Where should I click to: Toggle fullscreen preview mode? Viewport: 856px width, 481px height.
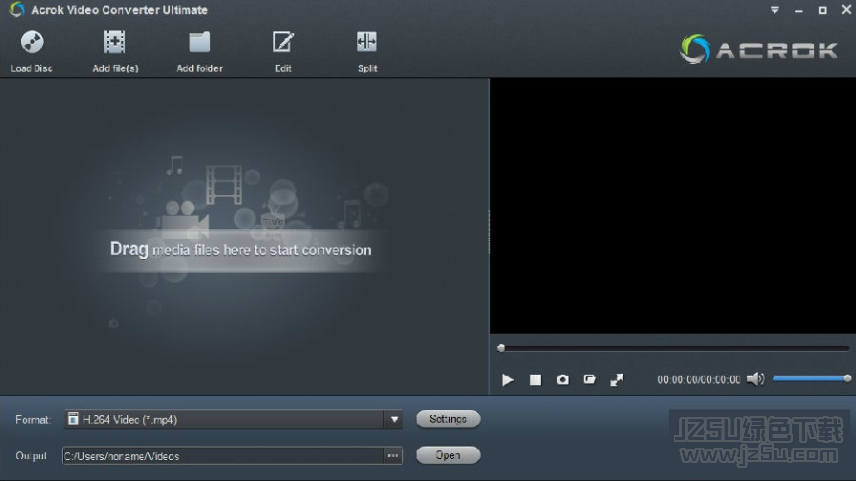[617, 379]
